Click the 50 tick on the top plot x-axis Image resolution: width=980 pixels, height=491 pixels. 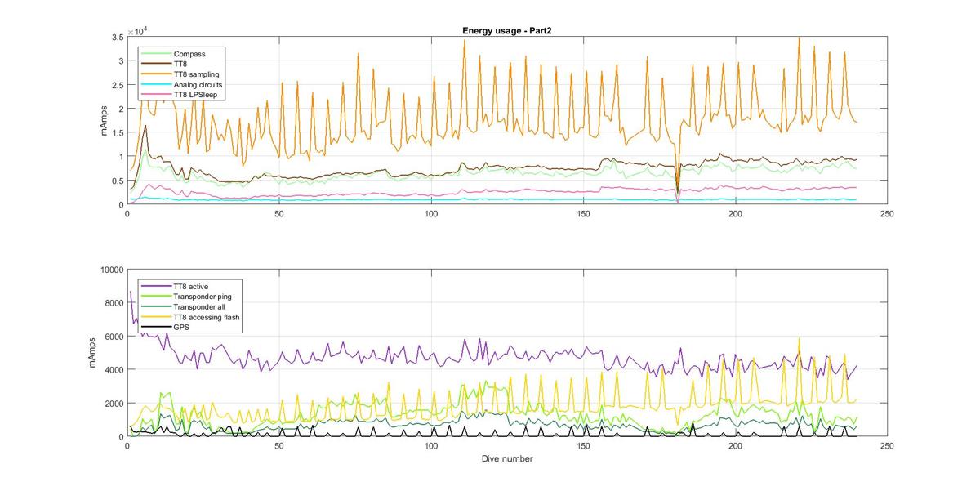tap(279, 214)
